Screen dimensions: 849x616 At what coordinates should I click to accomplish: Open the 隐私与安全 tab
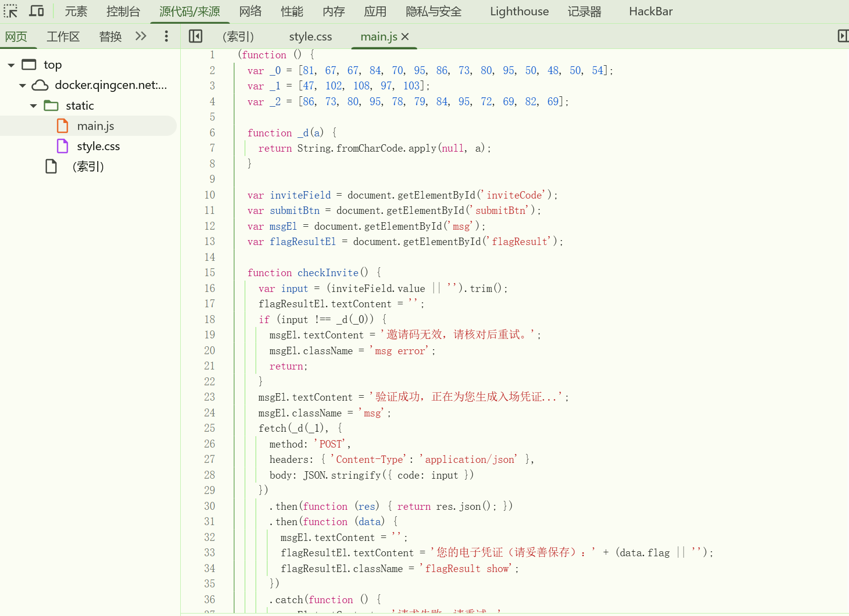click(x=434, y=11)
